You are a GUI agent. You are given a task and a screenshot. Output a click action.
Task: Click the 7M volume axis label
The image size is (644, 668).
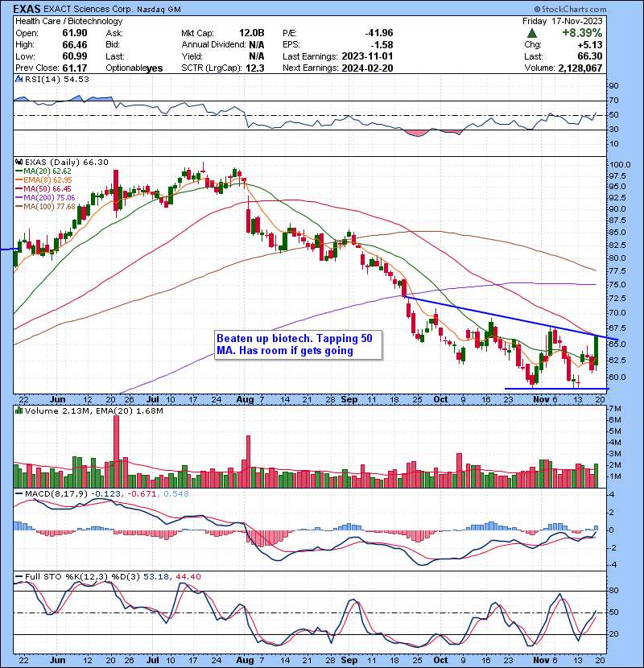(616, 409)
